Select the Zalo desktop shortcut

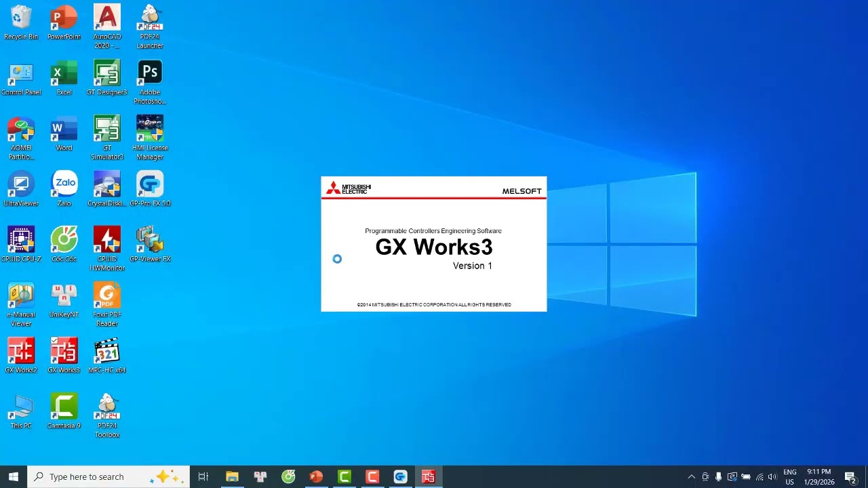(64, 189)
